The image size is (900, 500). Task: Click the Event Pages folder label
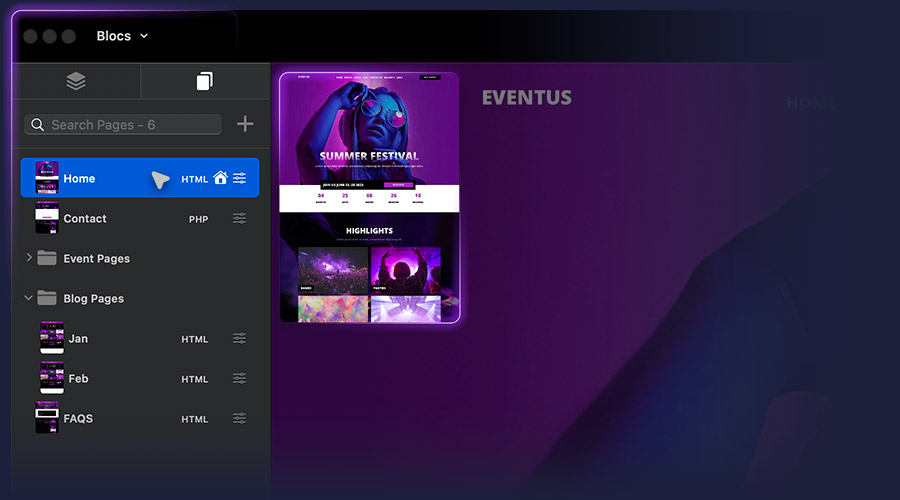[x=96, y=259]
